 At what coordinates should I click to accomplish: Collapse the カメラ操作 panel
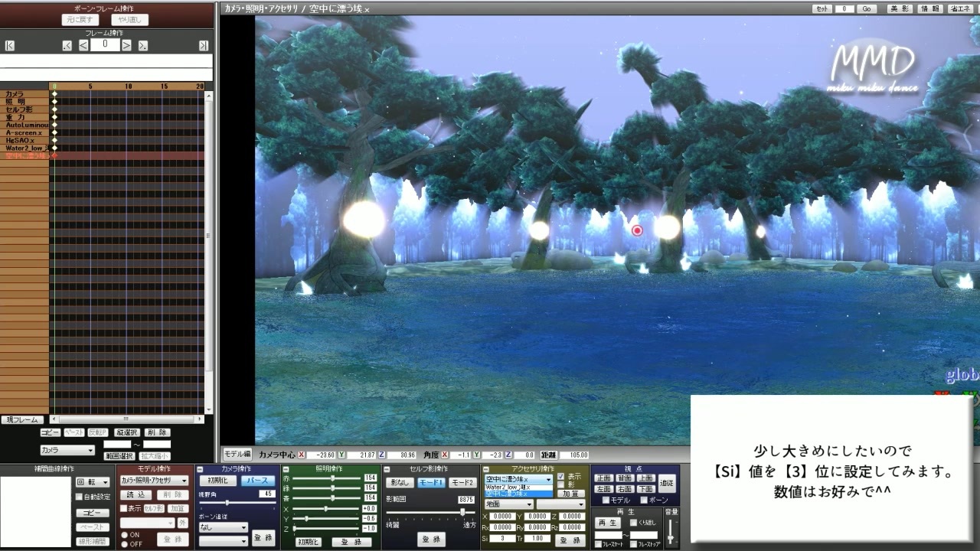200,469
